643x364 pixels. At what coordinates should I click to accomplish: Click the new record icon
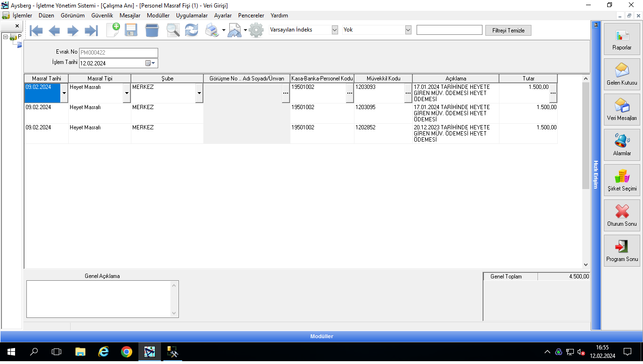[x=113, y=30]
